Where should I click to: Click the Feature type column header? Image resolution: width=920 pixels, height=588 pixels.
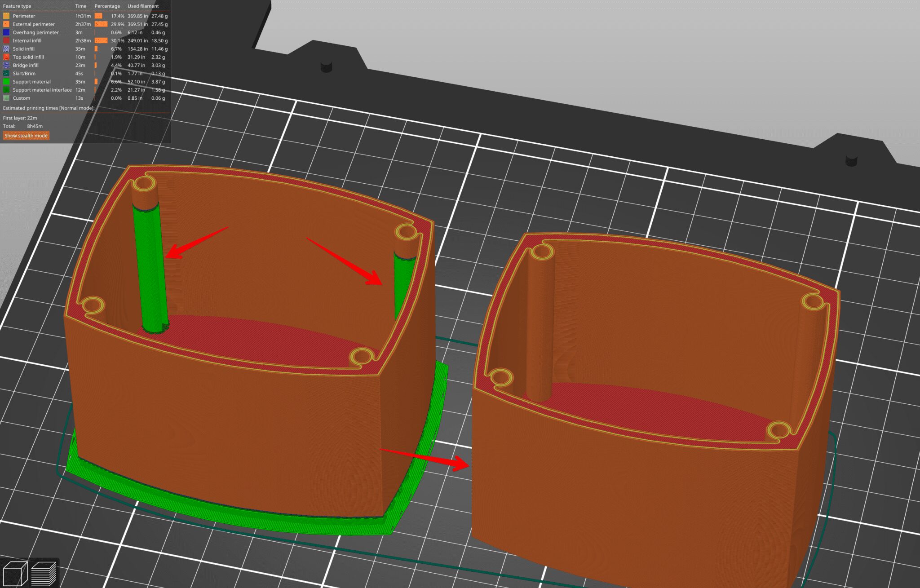(17, 6)
